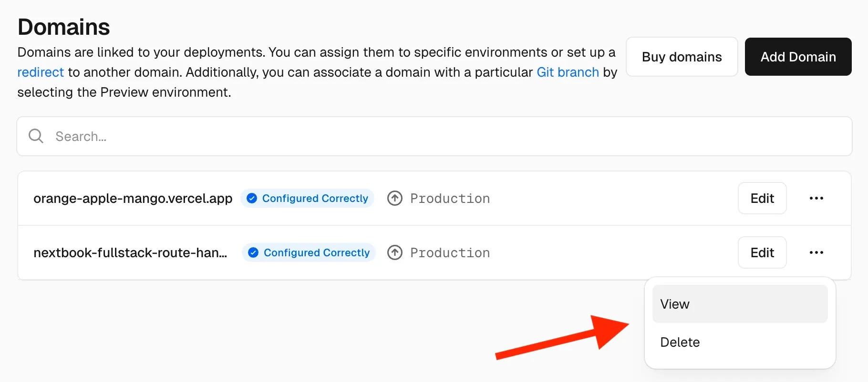Screen dimensions: 868x382
Task: Click Production arrow icon for nextbook-fullstack domain
Action: tap(394, 252)
